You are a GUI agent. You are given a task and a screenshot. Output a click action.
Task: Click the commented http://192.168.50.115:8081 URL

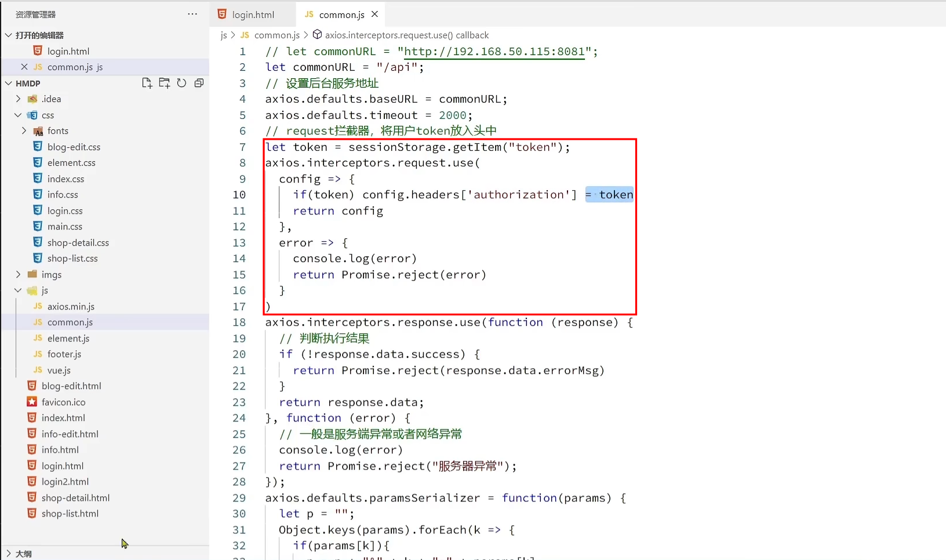(x=494, y=52)
